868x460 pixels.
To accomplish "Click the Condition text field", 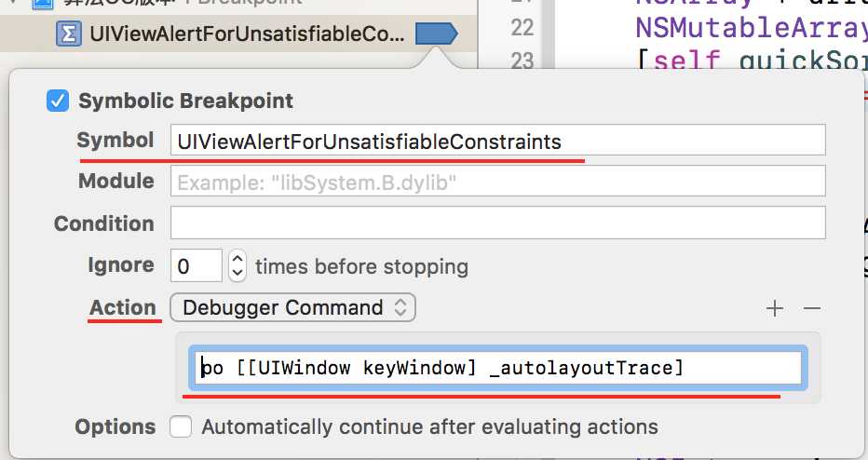I will point(497,223).
